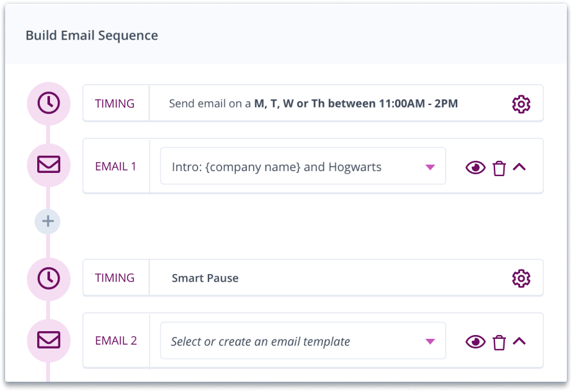Click the envelope icon next to Email 2
This screenshot has height=392, width=572.
click(48, 340)
